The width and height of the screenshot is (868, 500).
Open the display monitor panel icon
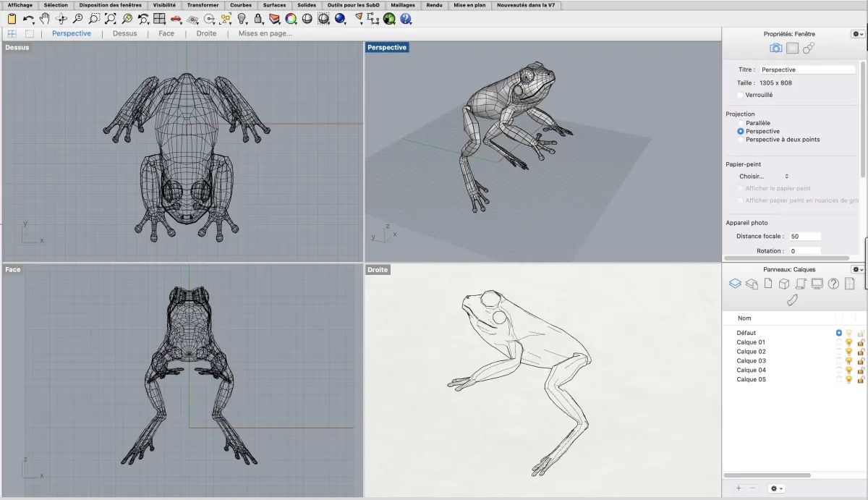[817, 284]
